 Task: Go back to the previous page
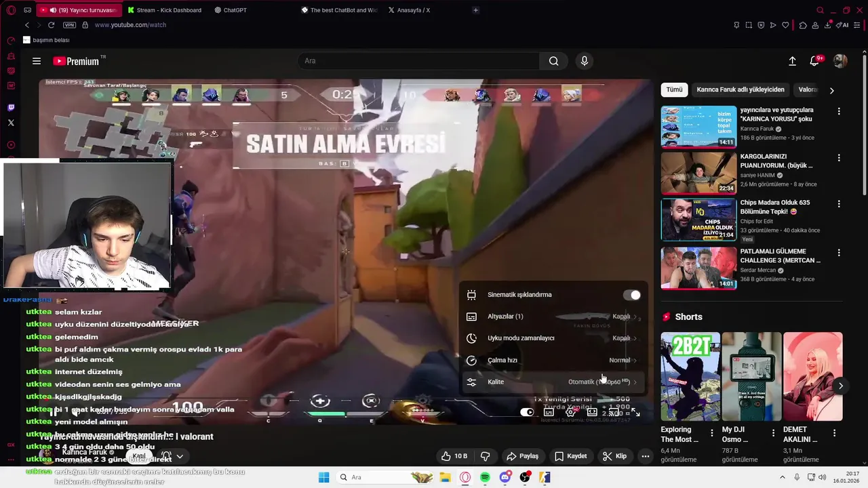[x=27, y=25]
